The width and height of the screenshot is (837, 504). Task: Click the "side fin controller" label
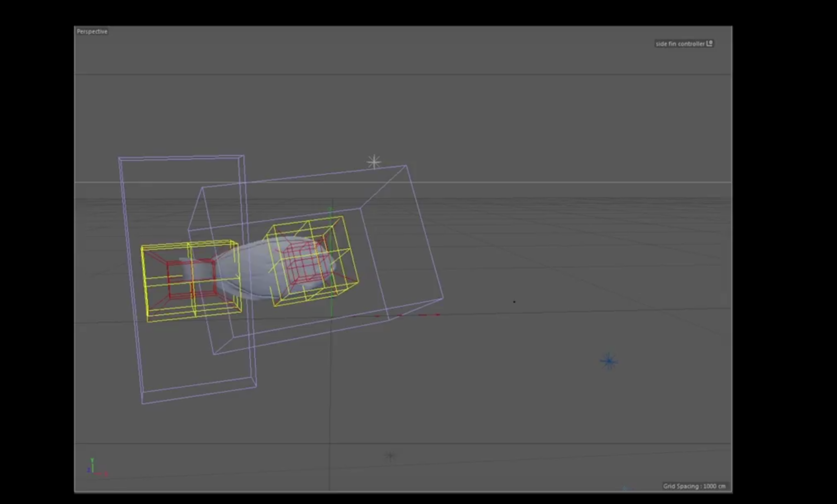[680, 44]
